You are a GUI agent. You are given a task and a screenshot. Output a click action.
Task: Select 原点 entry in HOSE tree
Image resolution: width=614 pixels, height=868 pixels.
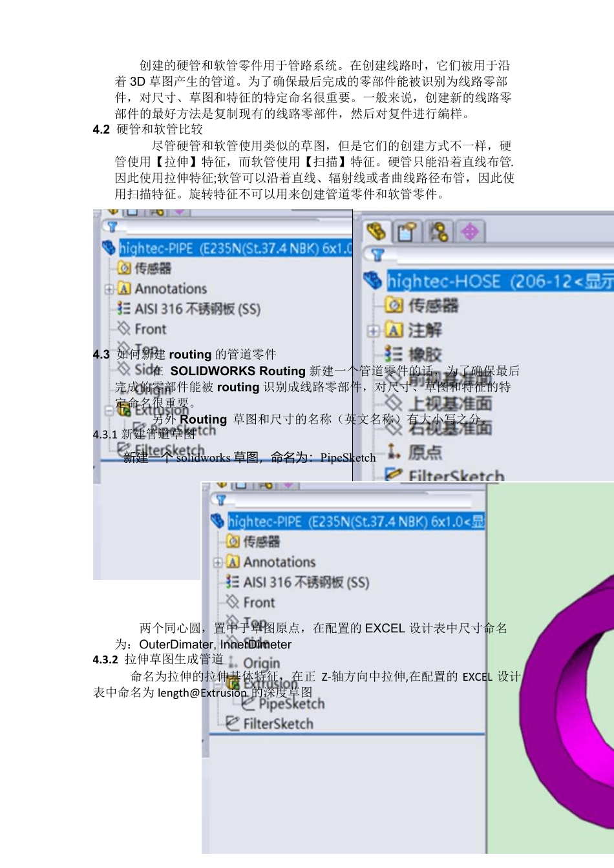pyautogui.click(x=425, y=451)
